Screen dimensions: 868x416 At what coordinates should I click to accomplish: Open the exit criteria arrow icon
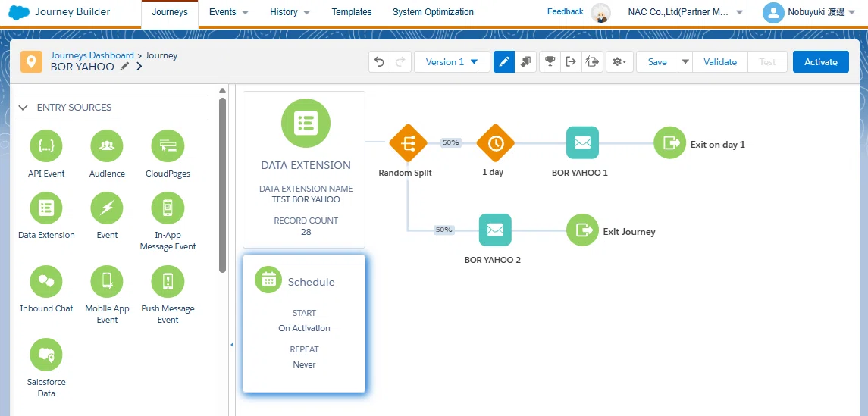571,62
